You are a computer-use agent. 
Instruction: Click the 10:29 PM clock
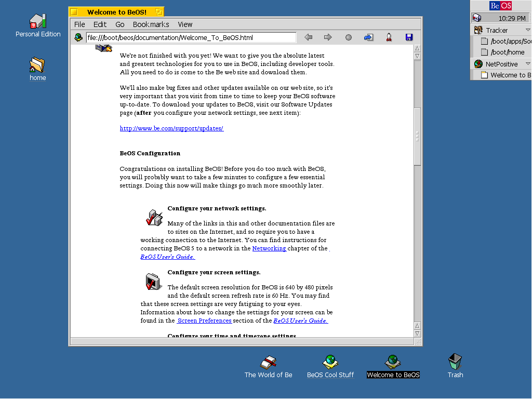pos(512,18)
